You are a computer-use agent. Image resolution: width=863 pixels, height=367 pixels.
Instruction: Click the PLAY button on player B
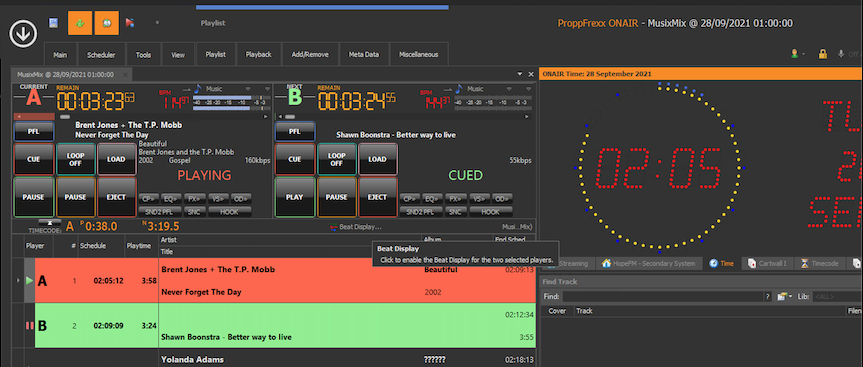tap(295, 197)
